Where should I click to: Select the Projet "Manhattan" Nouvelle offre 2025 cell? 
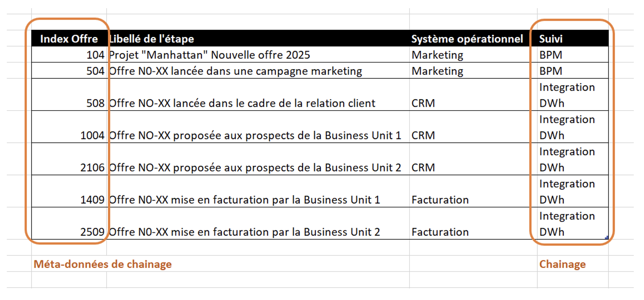coord(210,55)
